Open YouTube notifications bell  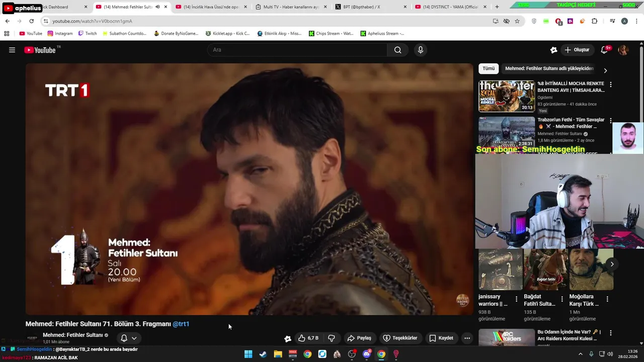coord(605,50)
